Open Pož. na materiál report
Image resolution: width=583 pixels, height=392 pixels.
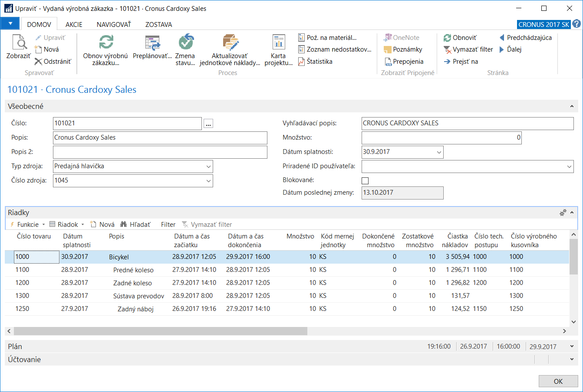(x=327, y=38)
